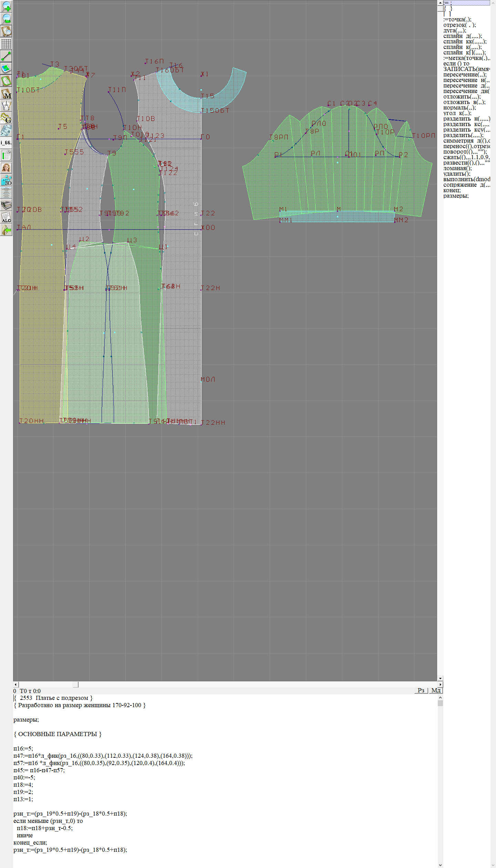This screenshot has width=496, height=868.
Task: Open the table spreadsheet icon
Action: pyautogui.click(x=6, y=155)
